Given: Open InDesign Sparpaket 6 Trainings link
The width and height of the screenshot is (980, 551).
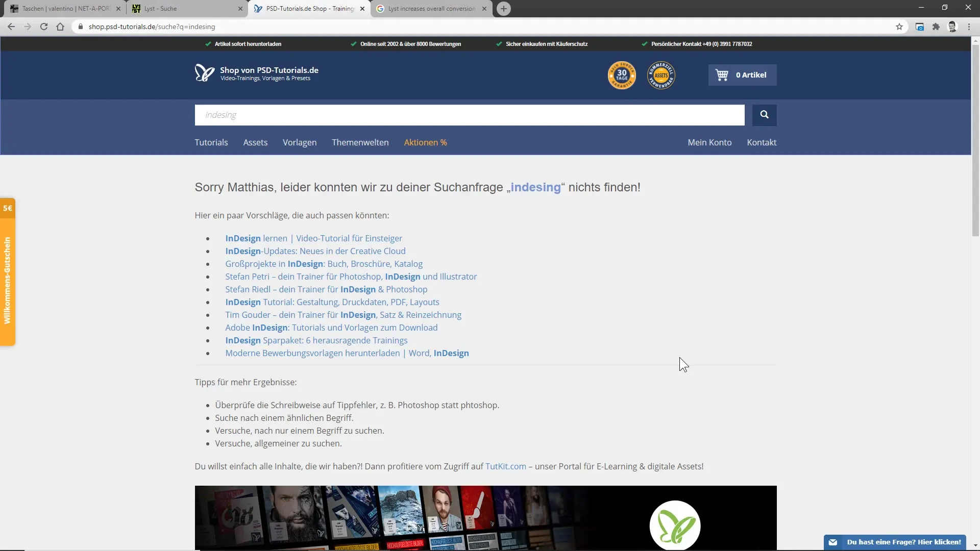Looking at the screenshot, I should pos(316,340).
